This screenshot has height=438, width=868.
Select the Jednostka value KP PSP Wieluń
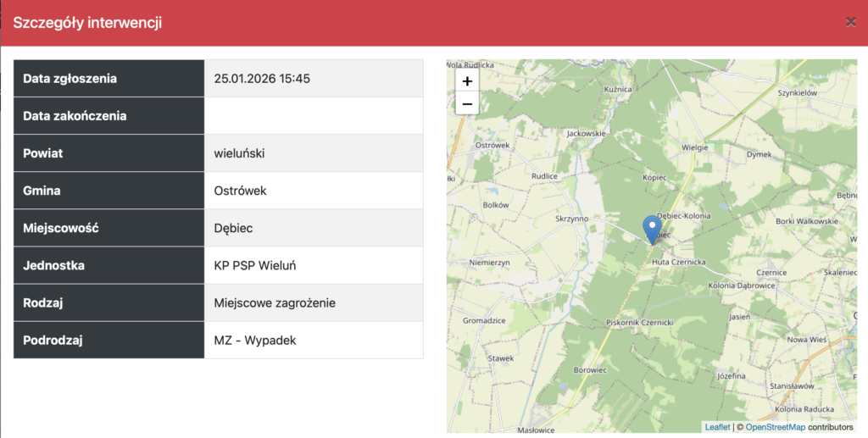pyautogui.click(x=254, y=265)
